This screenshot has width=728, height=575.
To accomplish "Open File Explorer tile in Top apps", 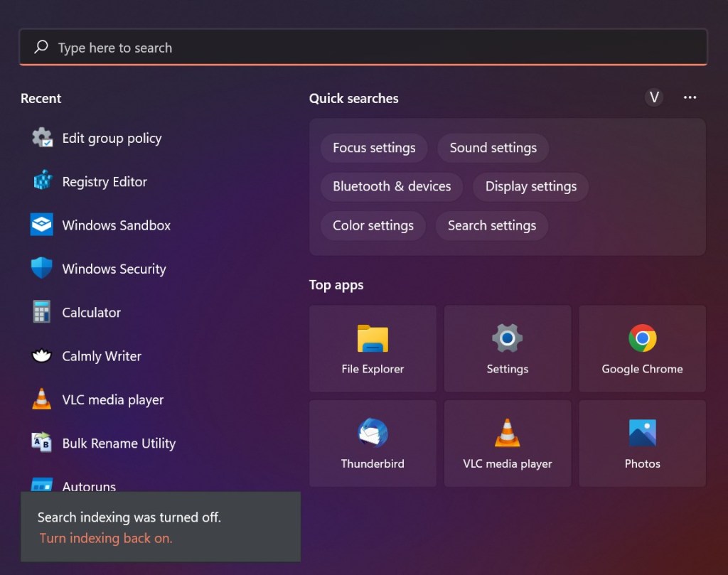I will 373,349.
